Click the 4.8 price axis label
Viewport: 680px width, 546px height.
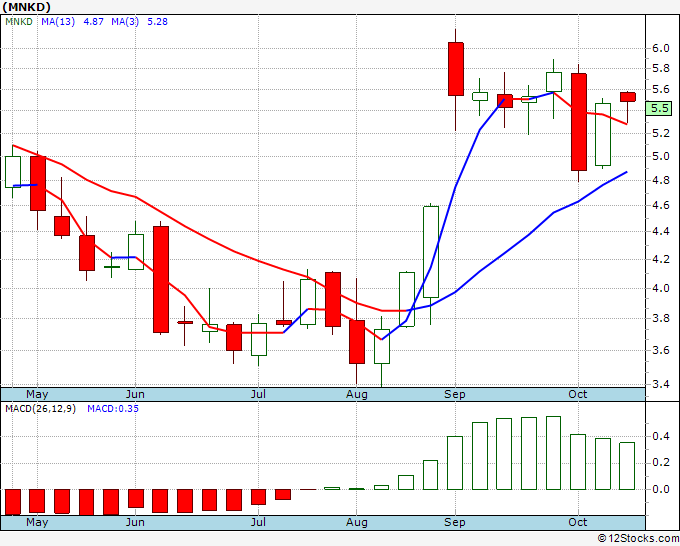[661, 180]
